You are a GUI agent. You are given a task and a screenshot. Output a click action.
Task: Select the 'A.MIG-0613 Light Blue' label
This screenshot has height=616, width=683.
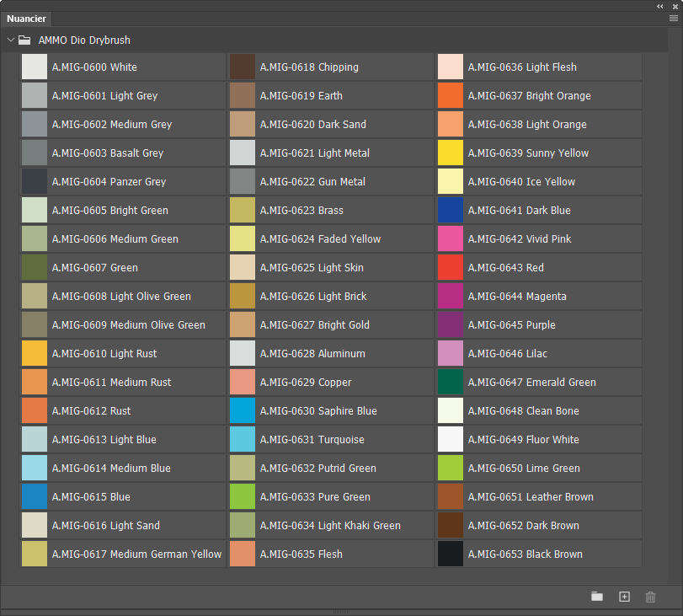[x=104, y=439]
